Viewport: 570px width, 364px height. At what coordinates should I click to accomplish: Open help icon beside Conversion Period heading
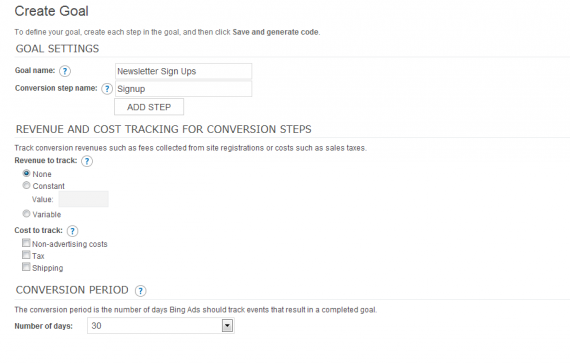pos(140,291)
